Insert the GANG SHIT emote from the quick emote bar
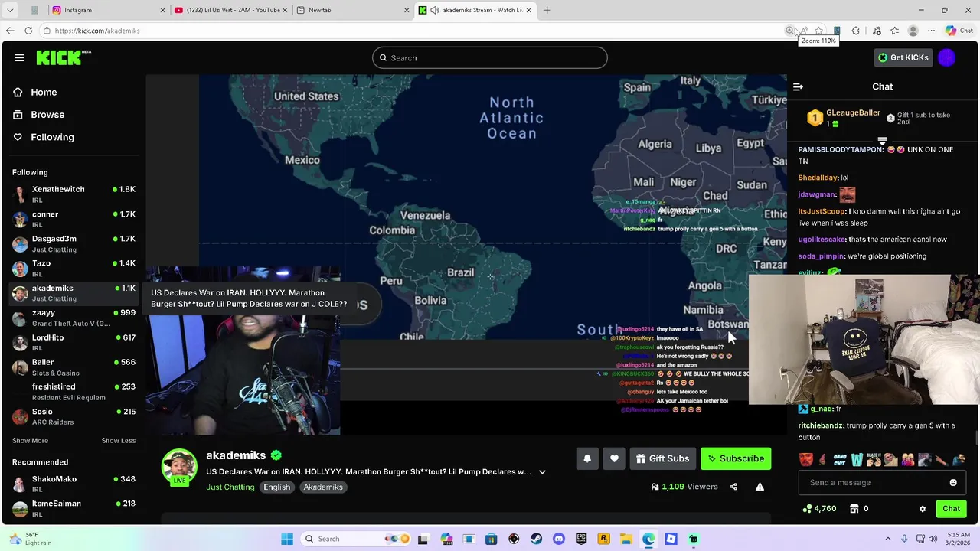 point(840,459)
